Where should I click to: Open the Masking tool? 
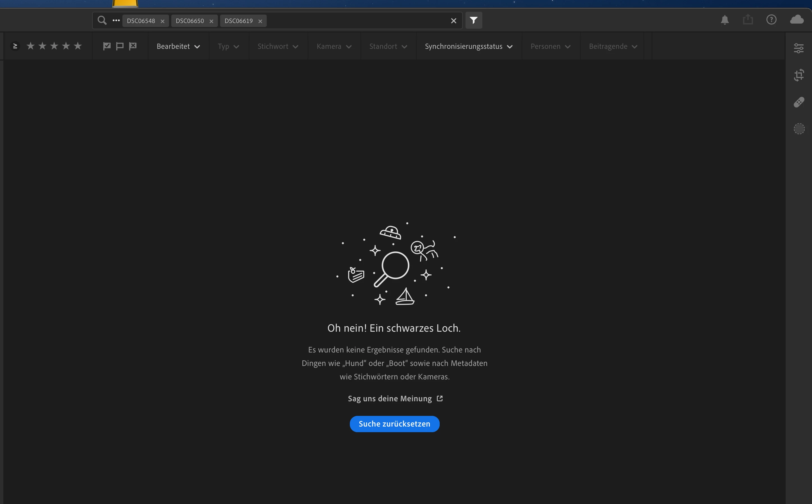point(799,129)
